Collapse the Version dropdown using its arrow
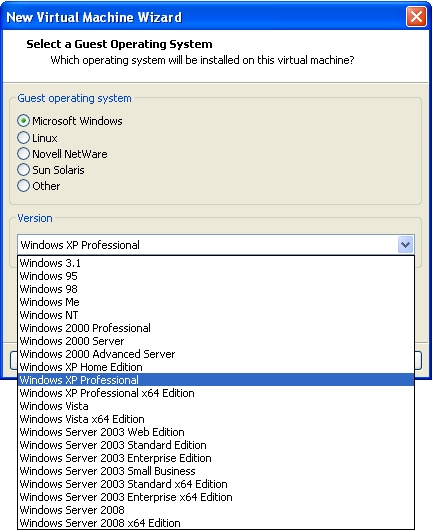 405,245
